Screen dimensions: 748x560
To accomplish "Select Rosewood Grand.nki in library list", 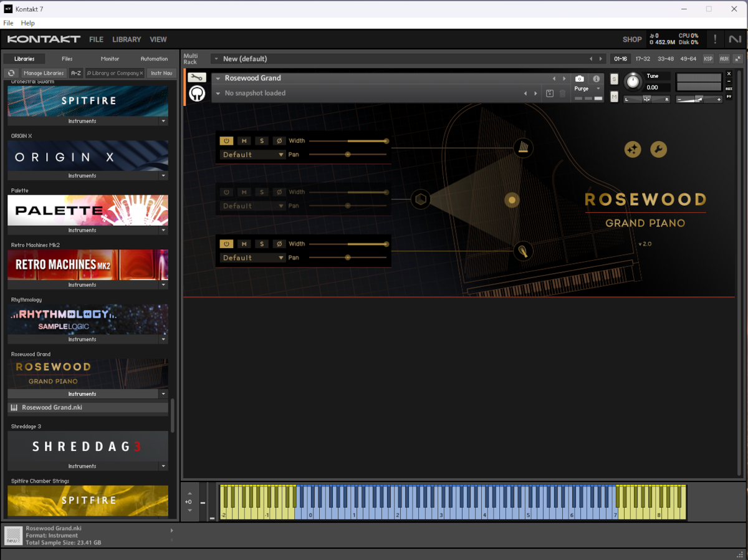I will click(88, 408).
